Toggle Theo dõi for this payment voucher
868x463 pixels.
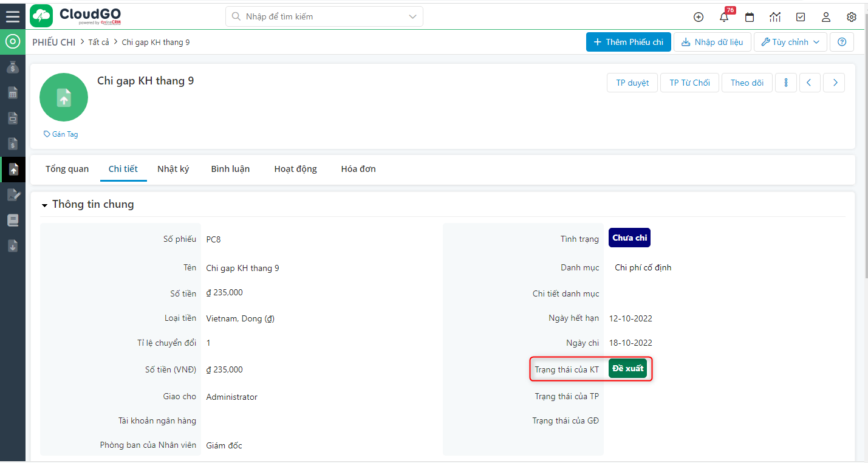[747, 82]
